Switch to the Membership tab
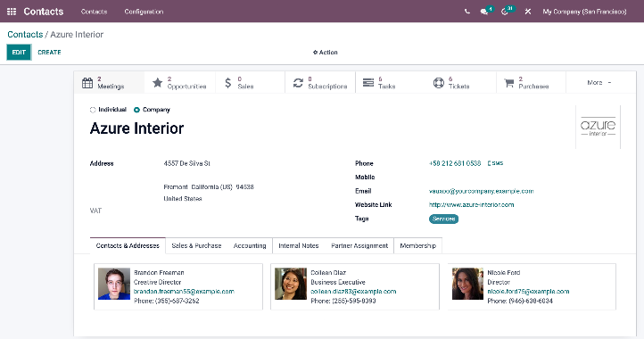The image size is (644, 339). click(418, 245)
